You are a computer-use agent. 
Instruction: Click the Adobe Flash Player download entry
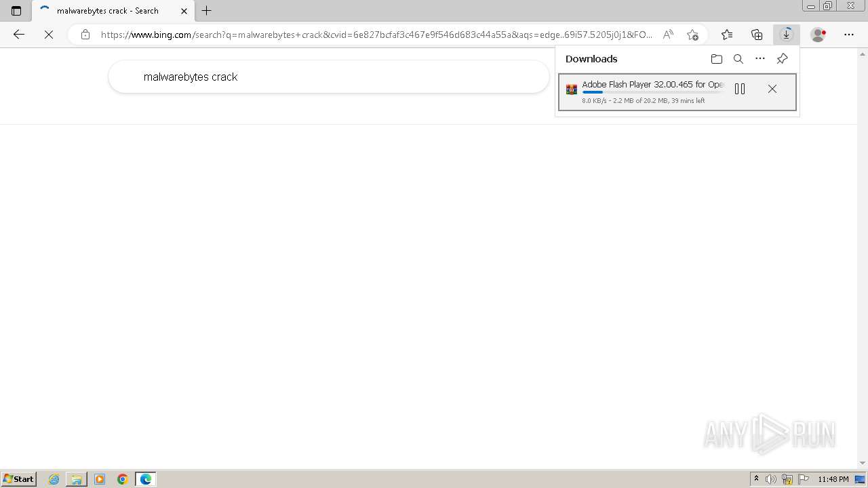click(677, 91)
